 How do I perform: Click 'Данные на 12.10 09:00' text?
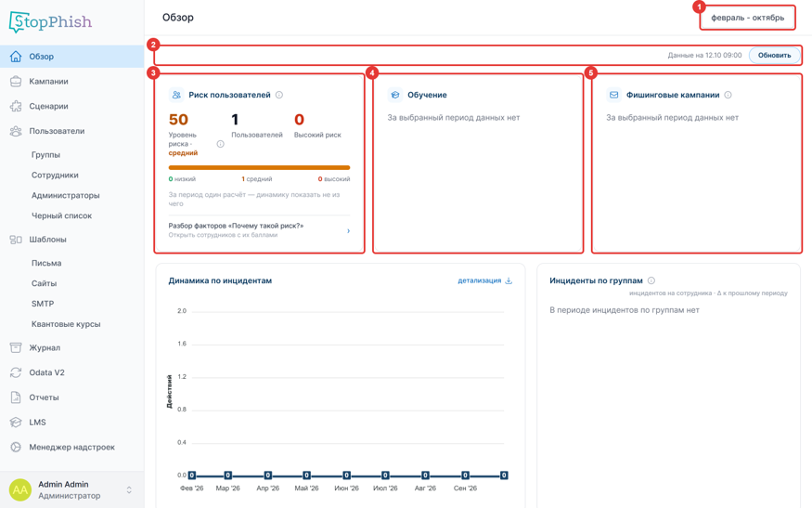coord(704,55)
